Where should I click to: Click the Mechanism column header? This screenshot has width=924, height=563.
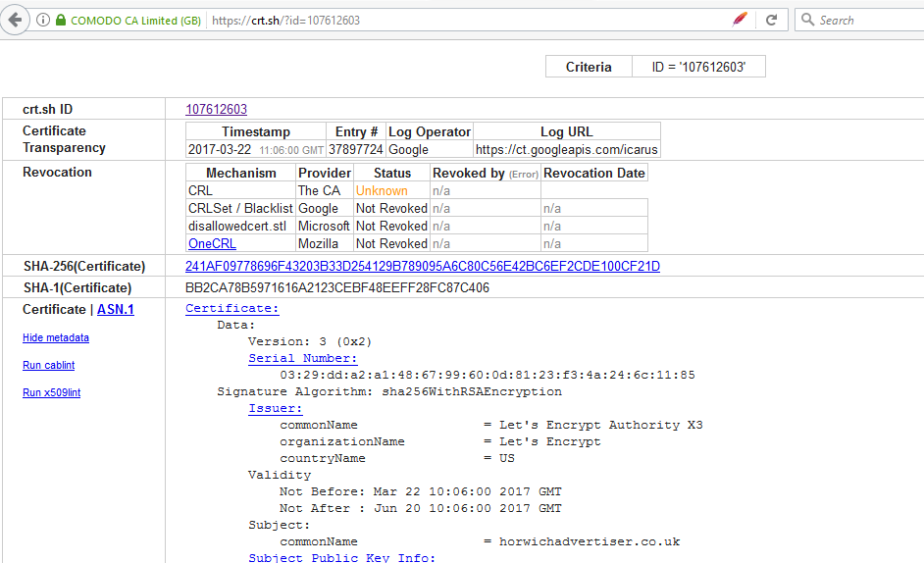241,174
